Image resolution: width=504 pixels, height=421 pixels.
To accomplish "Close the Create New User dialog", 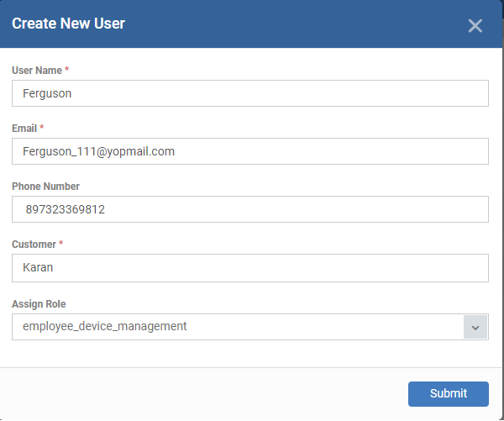I will pyautogui.click(x=475, y=26).
